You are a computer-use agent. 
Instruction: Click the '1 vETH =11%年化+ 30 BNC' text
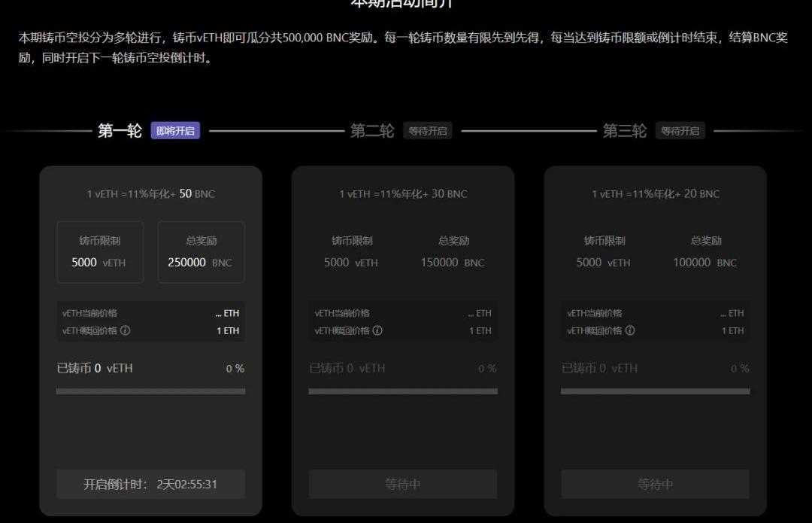[403, 194]
